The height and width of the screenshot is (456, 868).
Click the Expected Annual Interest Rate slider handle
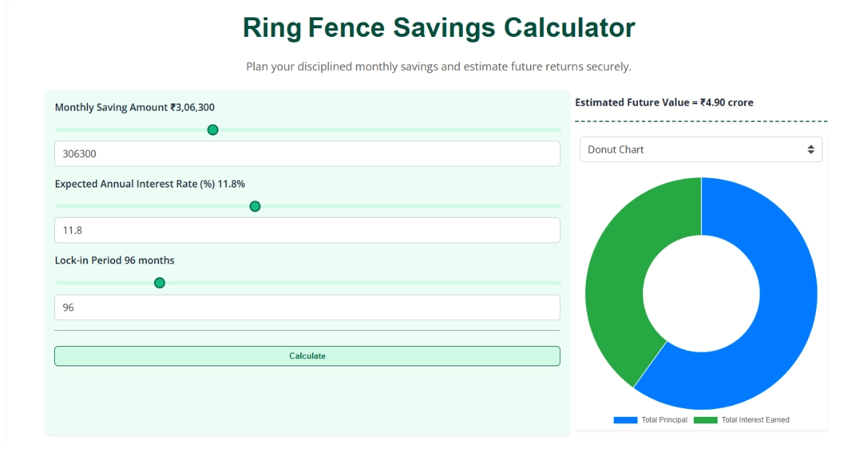(x=255, y=206)
